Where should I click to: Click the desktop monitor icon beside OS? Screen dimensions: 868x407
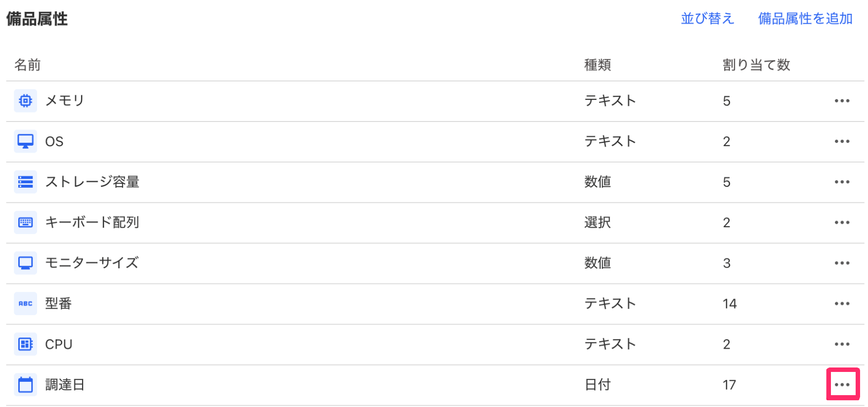tap(25, 141)
